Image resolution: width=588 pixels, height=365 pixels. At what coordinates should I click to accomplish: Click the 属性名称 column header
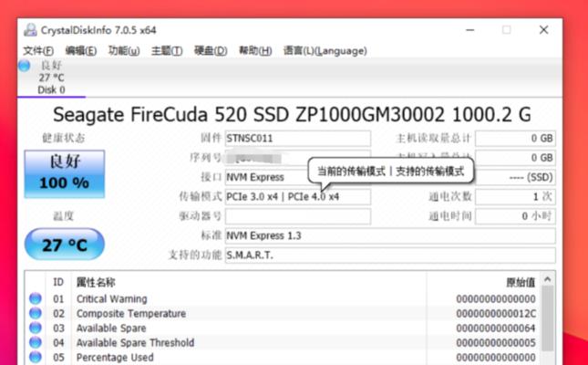[96, 282]
